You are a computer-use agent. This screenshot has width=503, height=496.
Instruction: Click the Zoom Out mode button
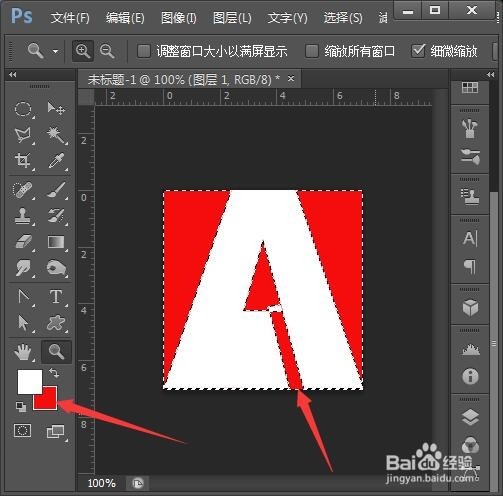click(107, 51)
